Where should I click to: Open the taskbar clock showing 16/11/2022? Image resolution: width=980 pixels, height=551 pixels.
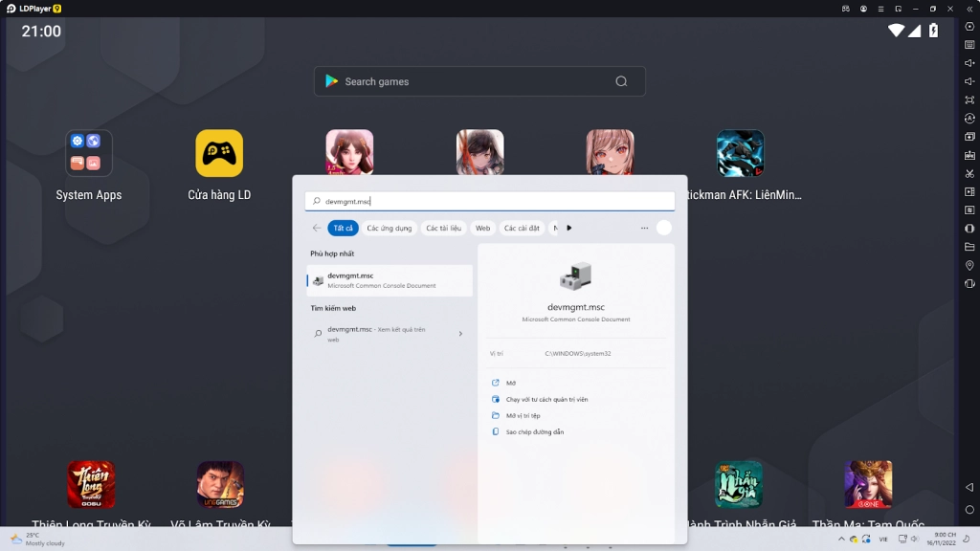coord(942,540)
